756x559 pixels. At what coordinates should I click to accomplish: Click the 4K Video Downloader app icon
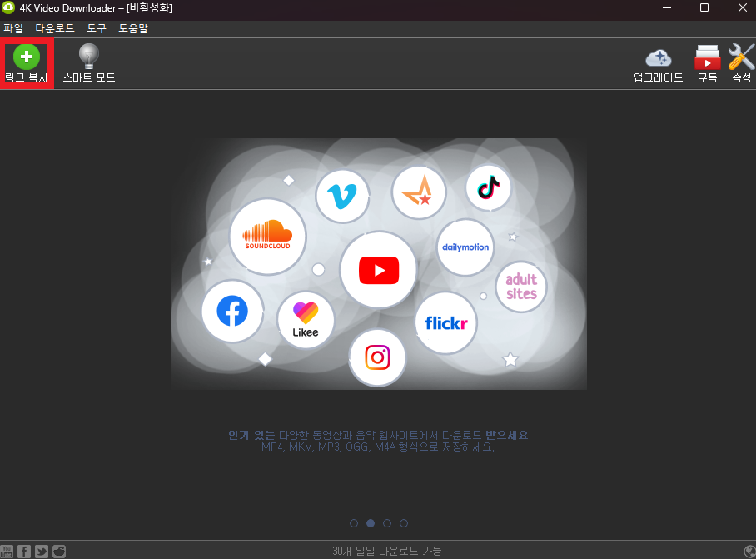pyautogui.click(x=8, y=7)
